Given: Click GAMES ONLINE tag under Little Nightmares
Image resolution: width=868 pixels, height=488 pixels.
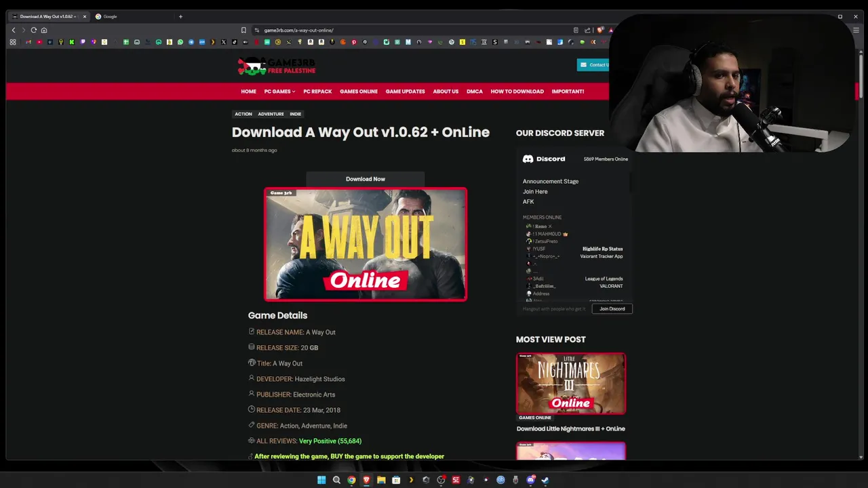Looking at the screenshot, I should click(535, 418).
